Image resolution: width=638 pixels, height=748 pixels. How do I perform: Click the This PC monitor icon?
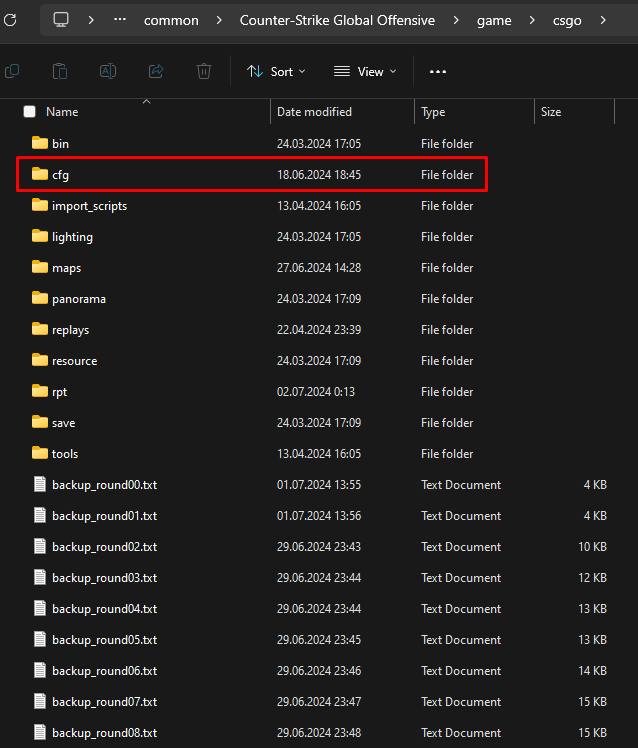point(61,20)
